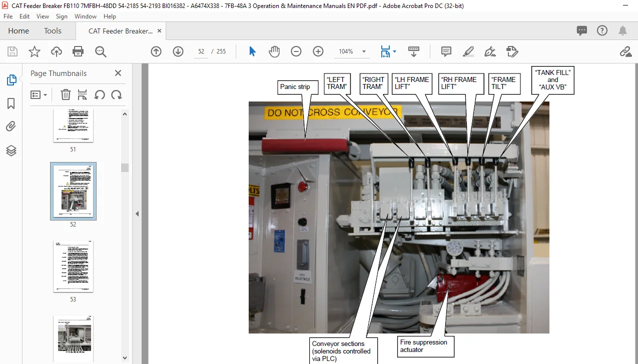Viewport: 638px width, 364px height.
Task: Share a link to the file
Action: click(x=625, y=51)
